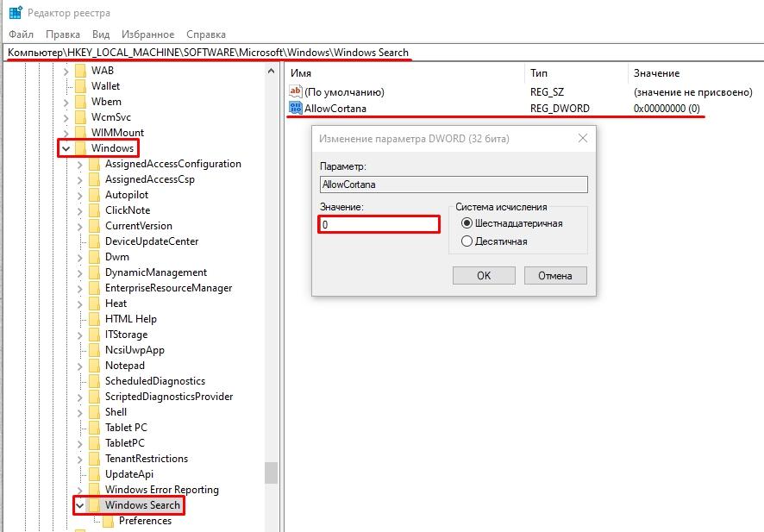Image resolution: width=764 pixels, height=532 pixels.
Task: Click the DeviceUpdateCenter folder icon
Action: (95, 241)
